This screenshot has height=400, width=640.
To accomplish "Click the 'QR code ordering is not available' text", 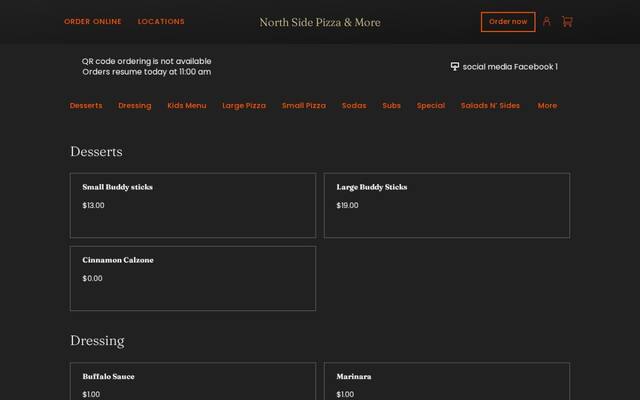I will (147, 61).
